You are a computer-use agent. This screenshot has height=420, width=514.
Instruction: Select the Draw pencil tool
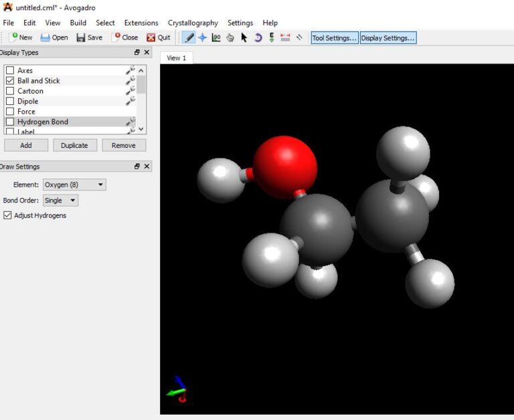tap(189, 38)
